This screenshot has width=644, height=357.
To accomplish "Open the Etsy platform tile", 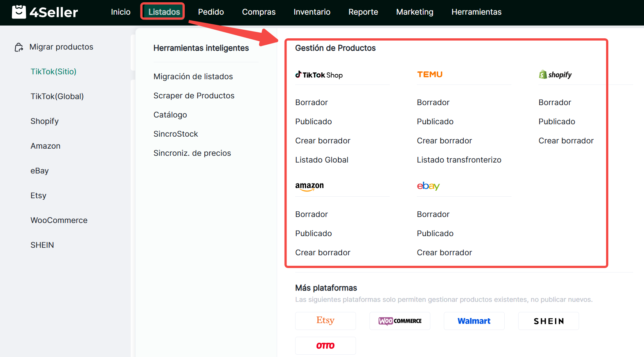I will click(325, 321).
